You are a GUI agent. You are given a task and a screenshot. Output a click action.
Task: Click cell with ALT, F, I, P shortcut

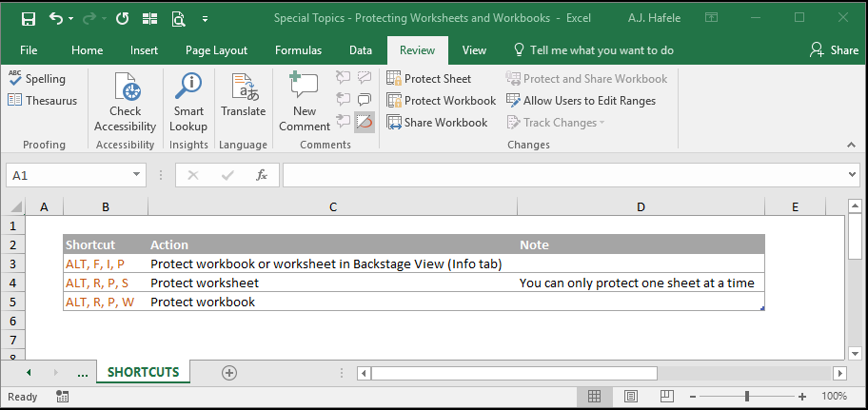[106, 264]
